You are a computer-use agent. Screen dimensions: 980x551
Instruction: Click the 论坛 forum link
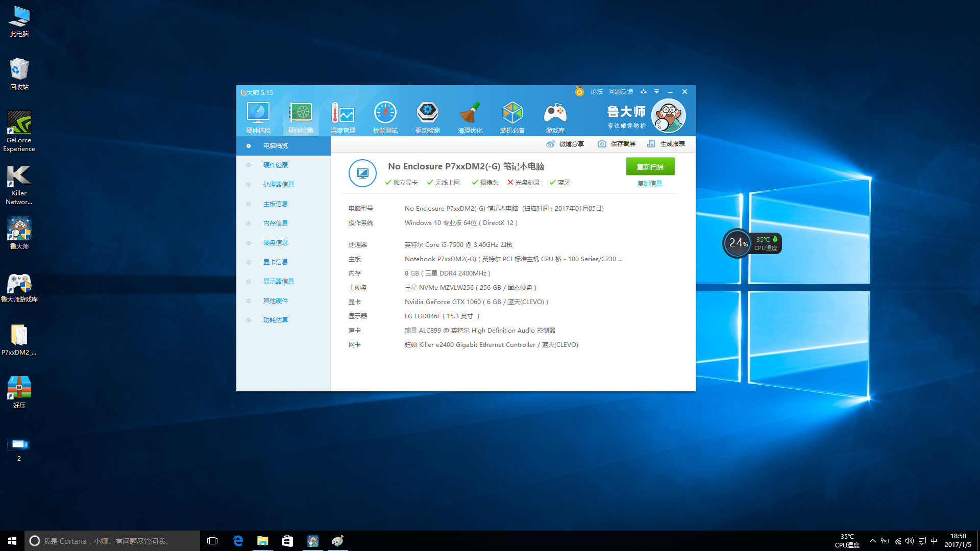click(x=597, y=92)
